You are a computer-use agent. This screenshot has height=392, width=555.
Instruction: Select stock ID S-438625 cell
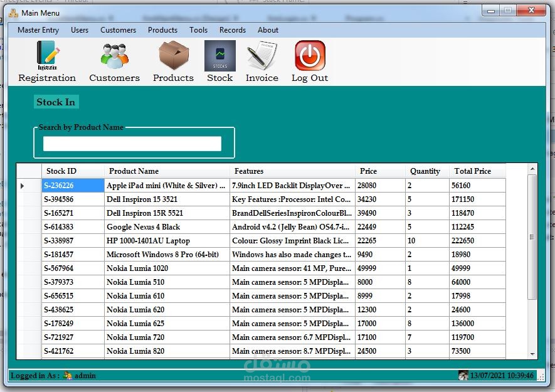point(73,310)
